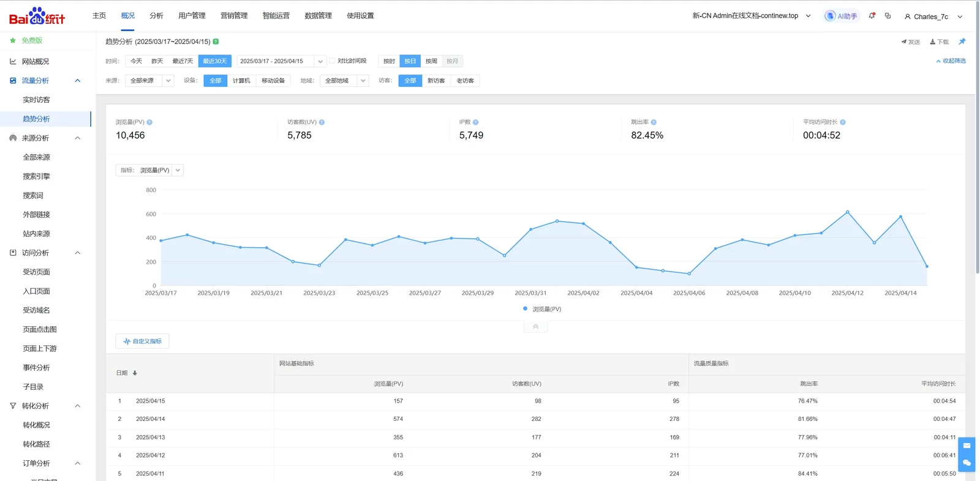This screenshot has width=980, height=481.
Task: Open the mail feedback floating icon
Action: [967, 446]
